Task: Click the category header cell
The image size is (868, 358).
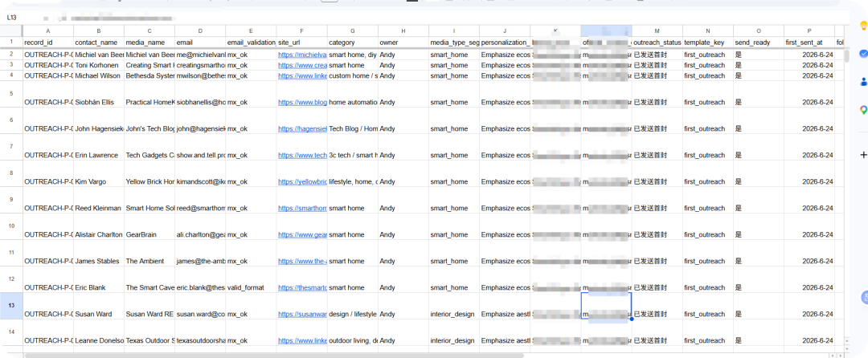Action: 353,42
